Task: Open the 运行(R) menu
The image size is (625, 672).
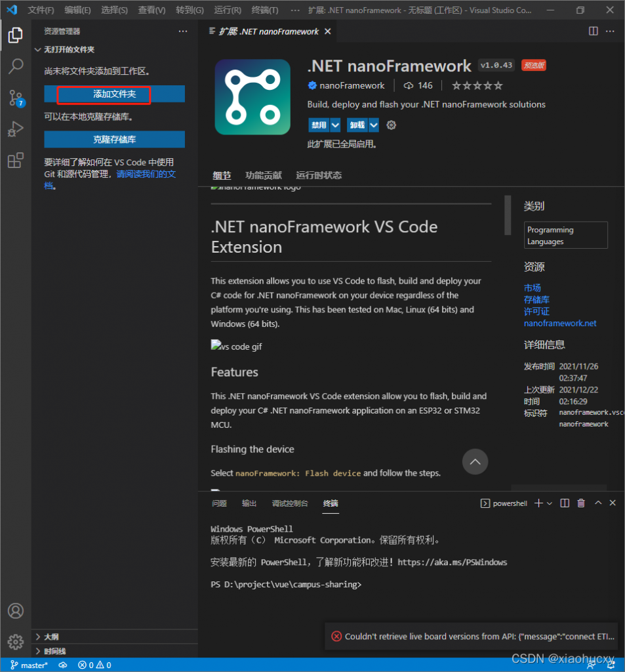Action: point(228,10)
